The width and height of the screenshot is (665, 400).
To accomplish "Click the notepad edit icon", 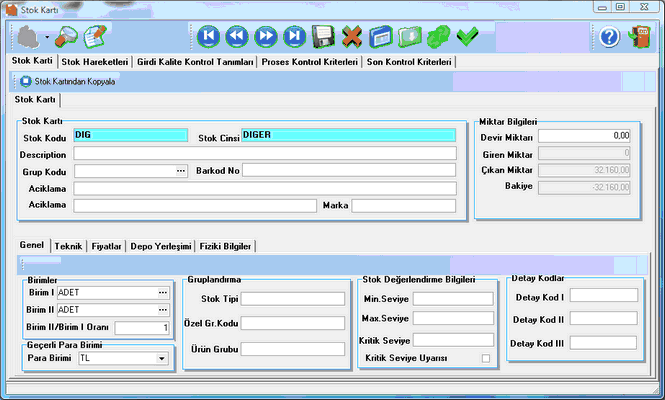I will coord(95,36).
